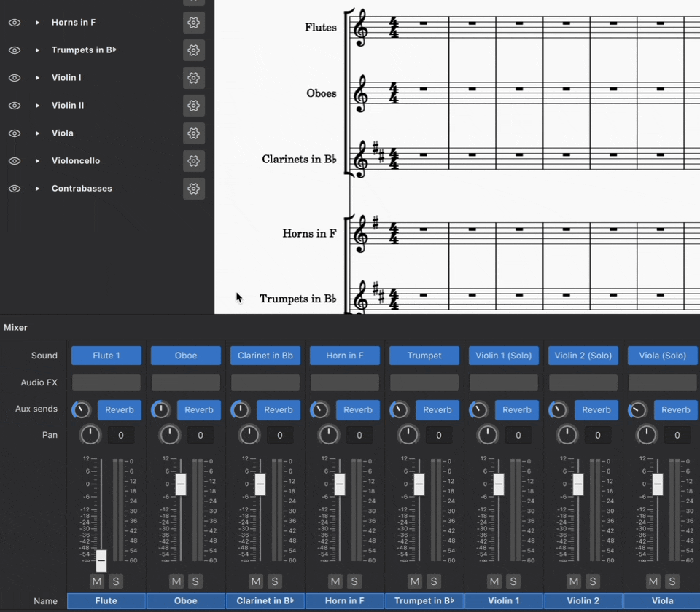Solo the Violin 1 mixer channel
Image resolution: width=700 pixels, height=612 pixels.
[x=513, y=581]
